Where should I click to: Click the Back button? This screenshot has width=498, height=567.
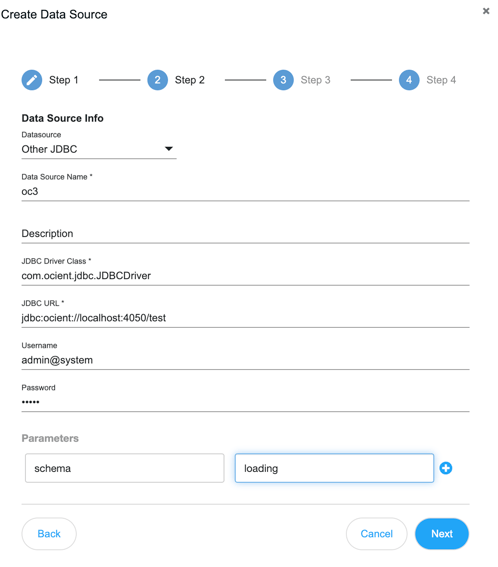point(49,534)
